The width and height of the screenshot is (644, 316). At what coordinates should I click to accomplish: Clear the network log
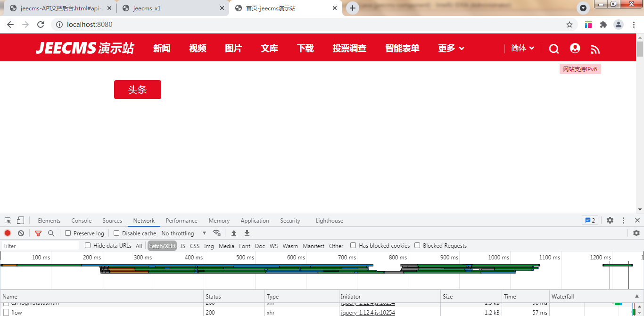21,233
